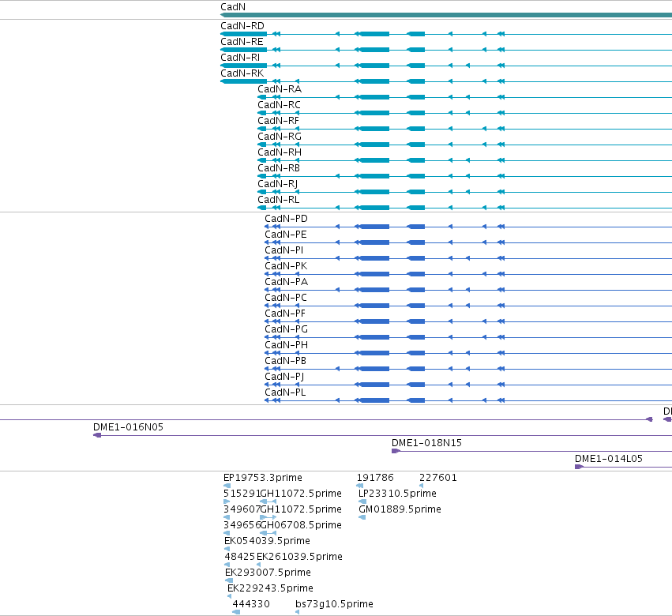The image size is (672, 616).
Task: Click the DME1-014L05 start arrowhead
Action: tap(579, 468)
